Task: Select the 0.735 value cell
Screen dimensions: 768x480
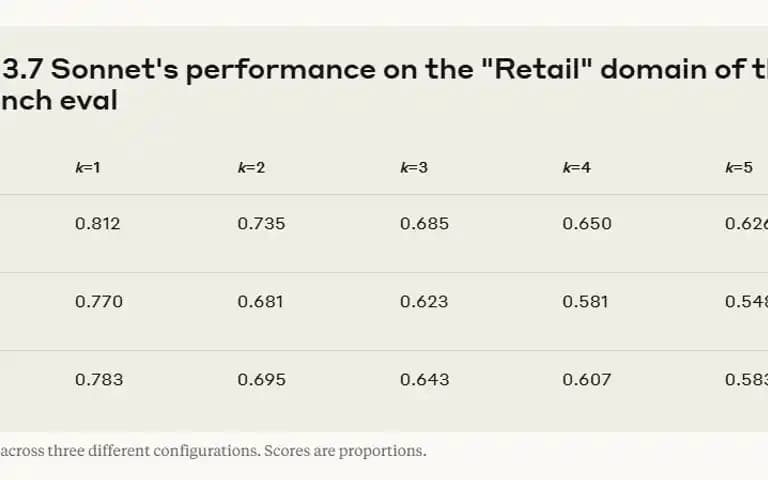Action: (261, 224)
